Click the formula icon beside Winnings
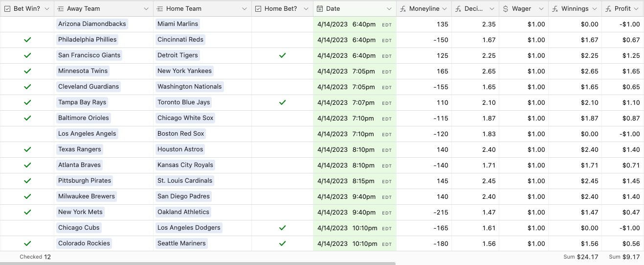The height and width of the screenshot is (265, 644). (555, 9)
